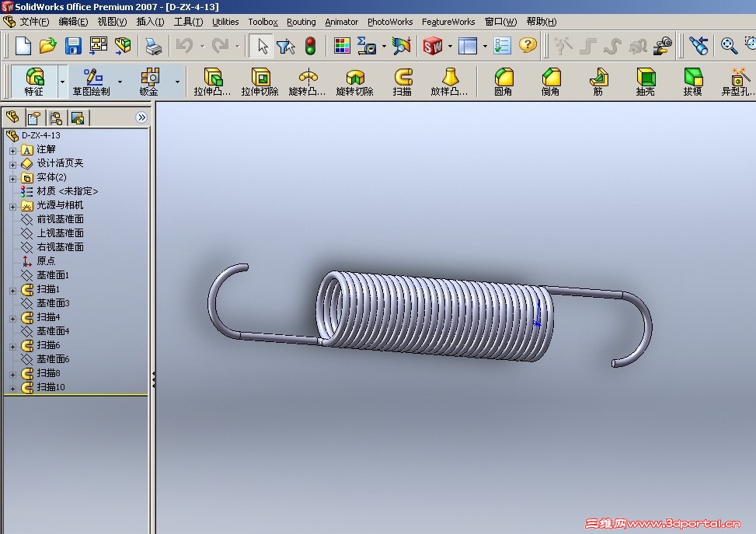Screen dimensions: 756x534
Task: Open the Sheet Metal (钣金) toolbar group
Action: (x=149, y=82)
